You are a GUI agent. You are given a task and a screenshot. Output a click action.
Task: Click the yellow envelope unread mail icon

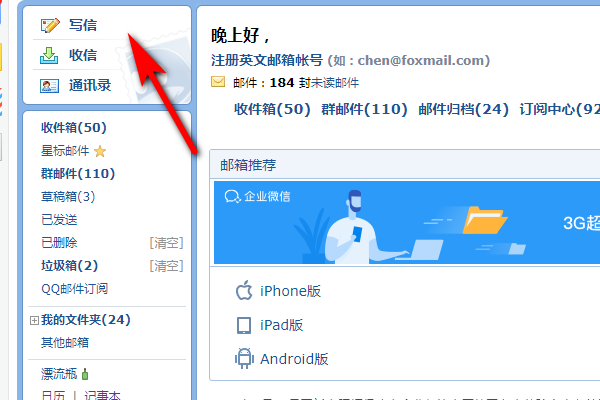point(218,82)
